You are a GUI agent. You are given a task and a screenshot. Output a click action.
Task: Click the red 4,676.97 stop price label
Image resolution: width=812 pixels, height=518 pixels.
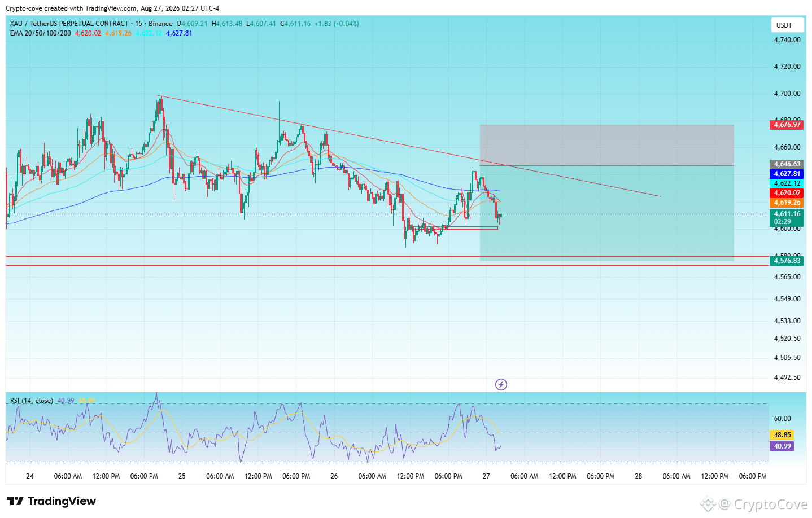pos(787,125)
